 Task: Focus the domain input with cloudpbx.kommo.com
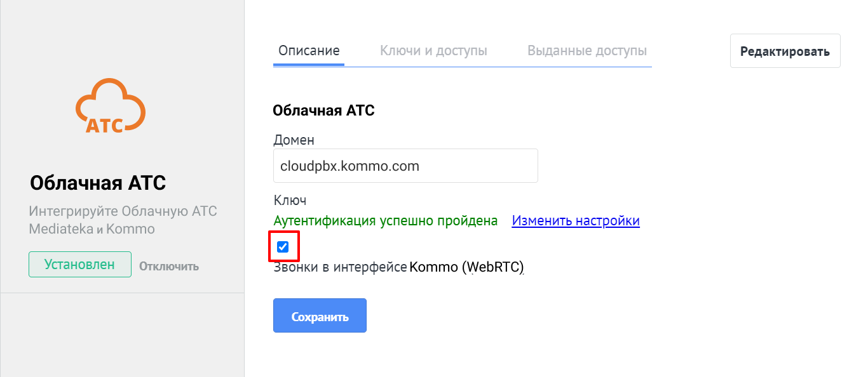point(405,166)
